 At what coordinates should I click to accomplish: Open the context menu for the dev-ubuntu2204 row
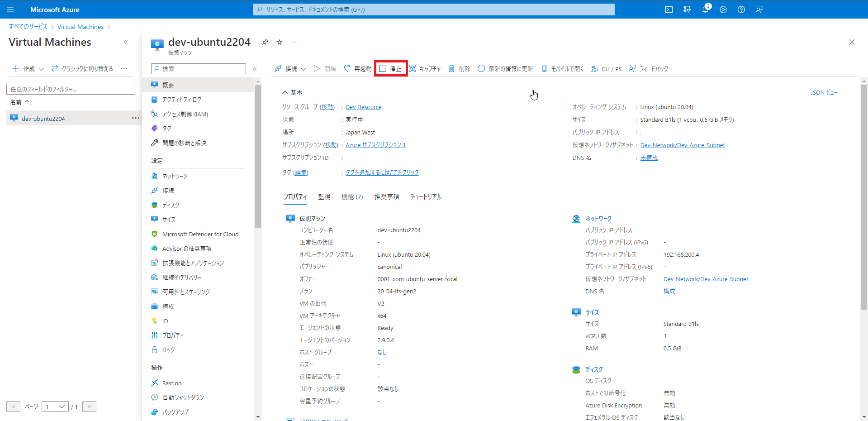(x=136, y=118)
